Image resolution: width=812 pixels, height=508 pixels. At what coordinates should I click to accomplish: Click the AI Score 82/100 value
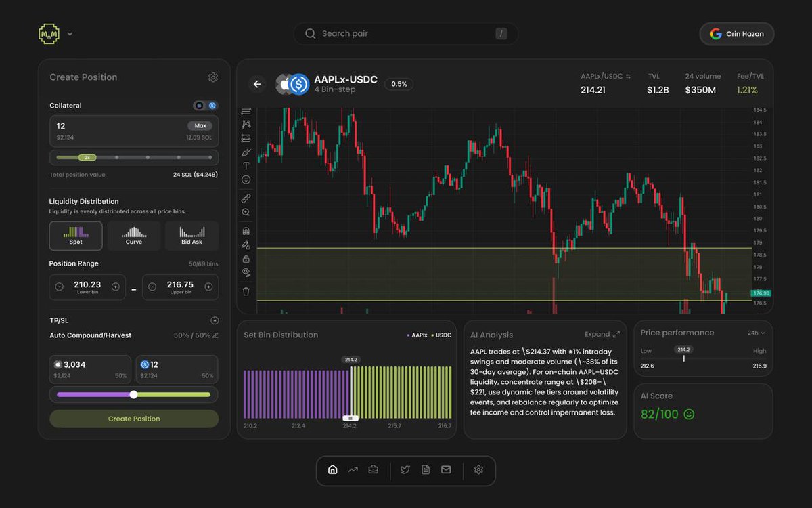(660, 414)
